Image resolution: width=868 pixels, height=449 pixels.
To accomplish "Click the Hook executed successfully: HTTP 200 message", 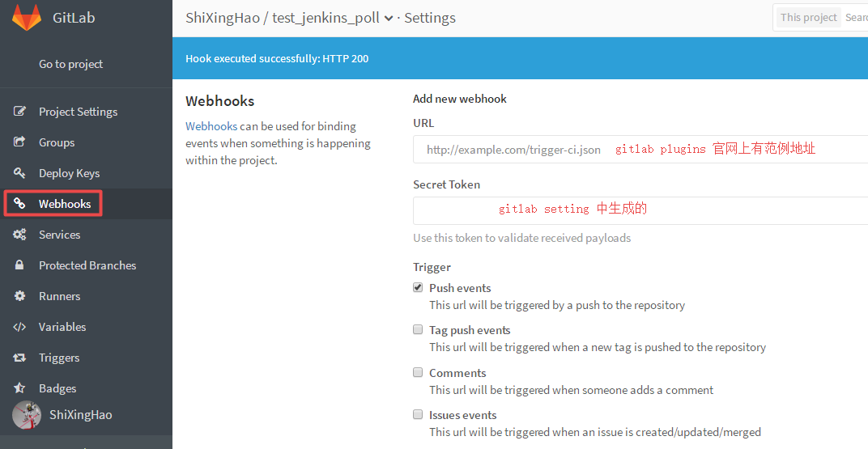I will click(277, 58).
